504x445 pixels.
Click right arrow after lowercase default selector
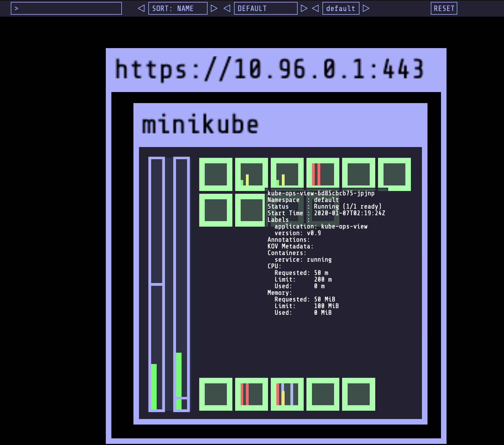(366, 8)
